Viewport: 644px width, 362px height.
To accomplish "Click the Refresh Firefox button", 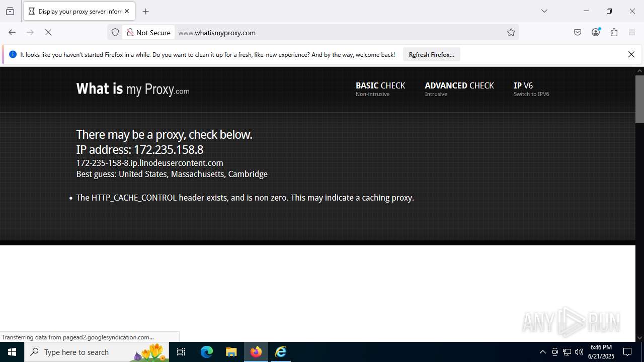I will 432,54.
